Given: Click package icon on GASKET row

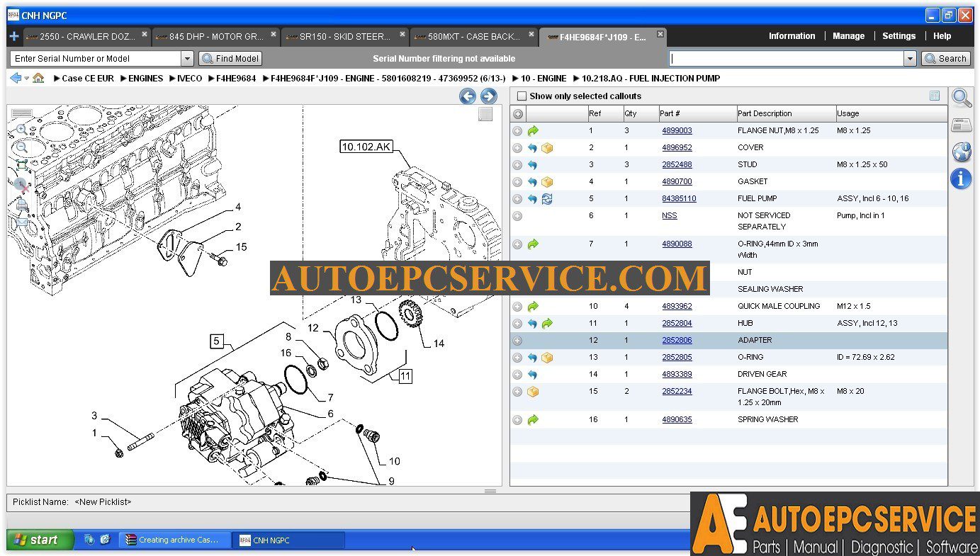Looking at the screenshot, I should (546, 182).
